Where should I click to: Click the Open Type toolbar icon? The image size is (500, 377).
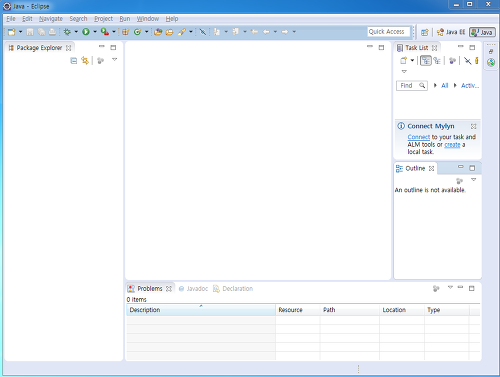click(x=158, y=32)
